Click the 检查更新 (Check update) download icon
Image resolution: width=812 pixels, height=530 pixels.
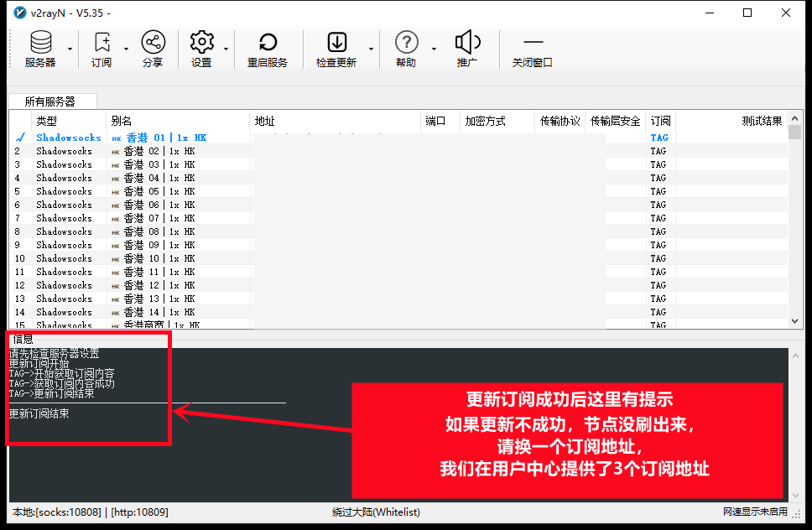(x=336, y=43)
